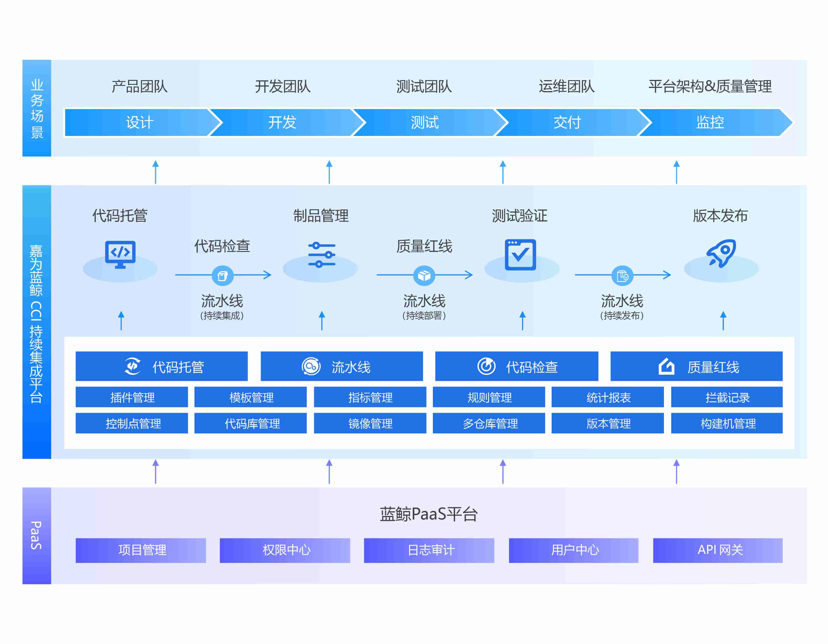Click the 镜像管理 button

click(x=370, y=424)
